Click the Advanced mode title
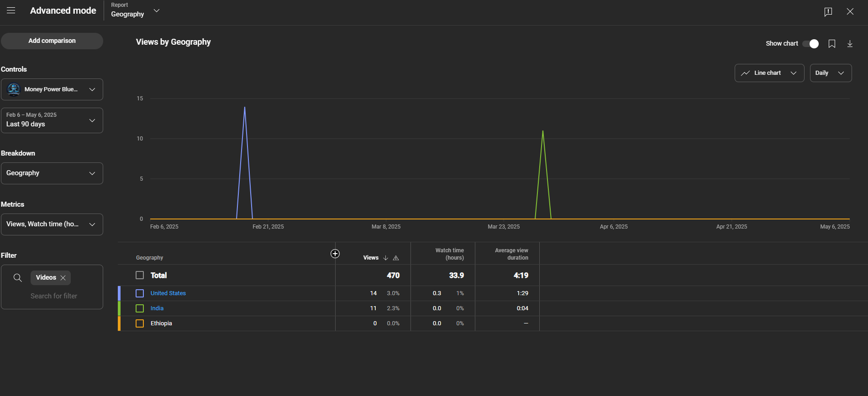 63,10
